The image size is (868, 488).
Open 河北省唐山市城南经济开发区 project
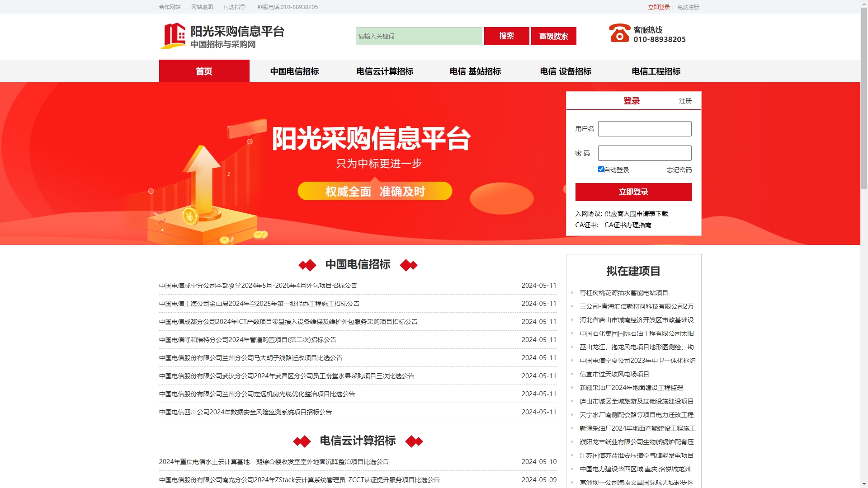click(x=637, y=320)
